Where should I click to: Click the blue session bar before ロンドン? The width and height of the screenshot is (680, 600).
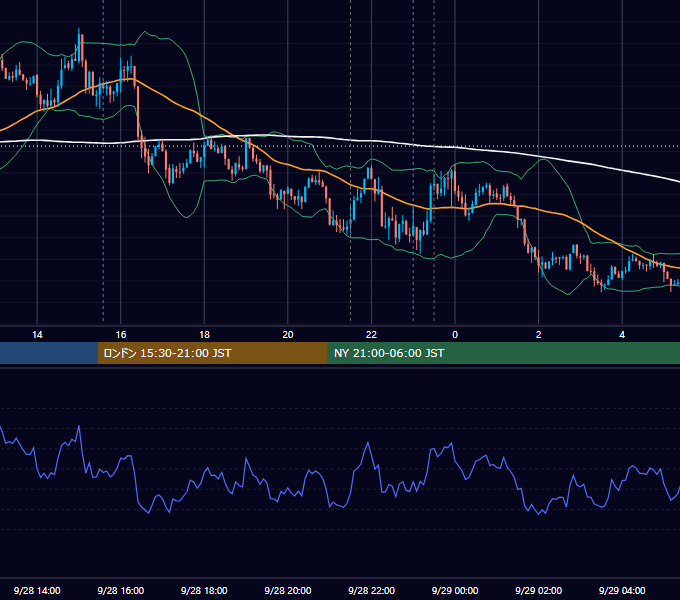[49, 353]
